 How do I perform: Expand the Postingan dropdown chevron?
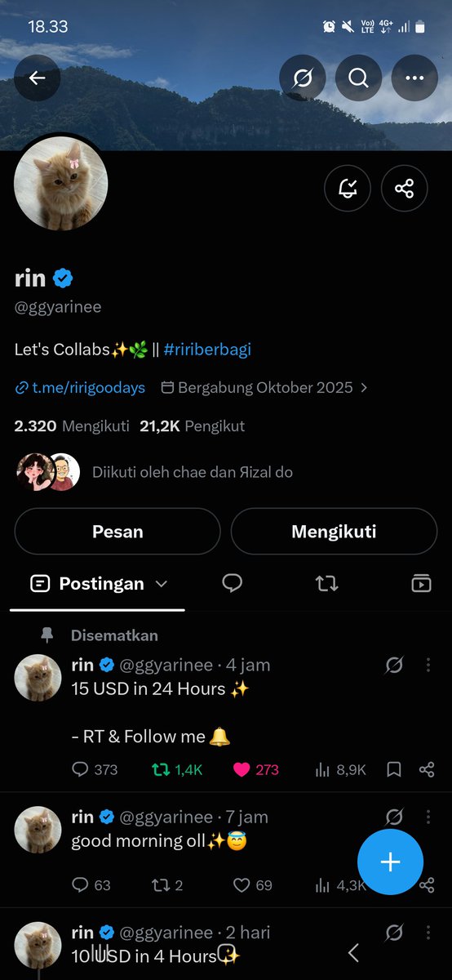tap(161, 584)
